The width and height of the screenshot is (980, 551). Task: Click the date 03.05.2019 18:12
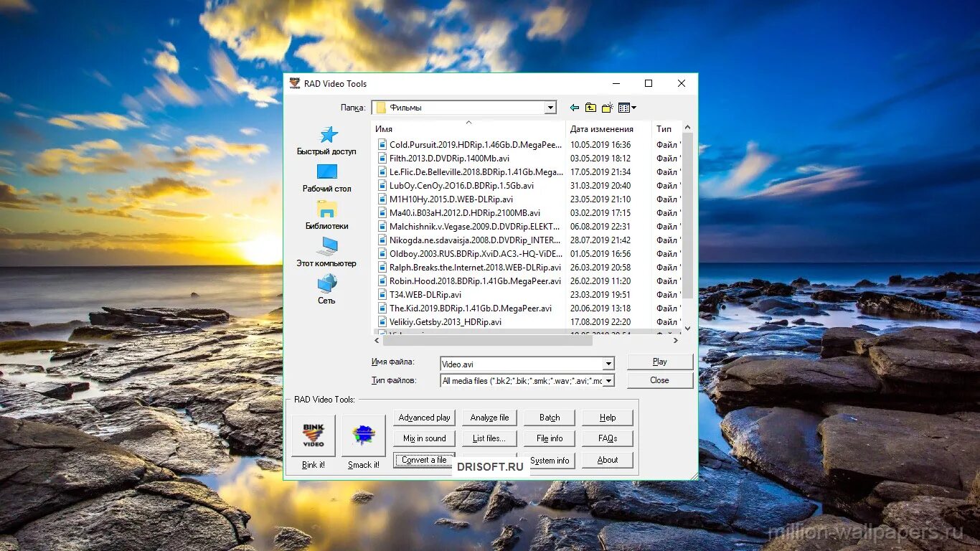[x=600, y=159]
